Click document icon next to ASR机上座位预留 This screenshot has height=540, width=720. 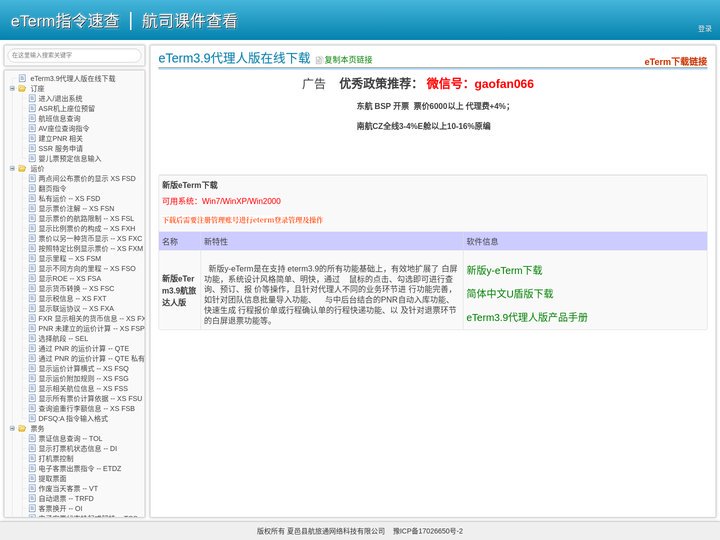point(32,108)
